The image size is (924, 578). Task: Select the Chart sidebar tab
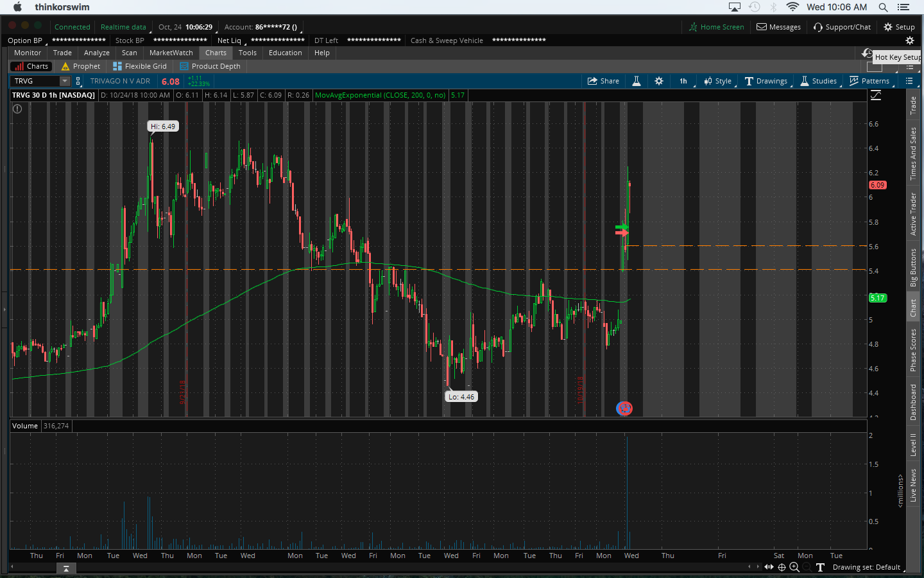click(913, 308)
